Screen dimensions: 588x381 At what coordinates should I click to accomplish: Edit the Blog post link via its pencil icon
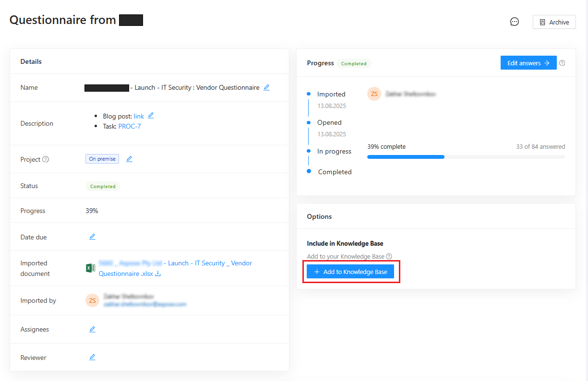[x=151, y=115]
